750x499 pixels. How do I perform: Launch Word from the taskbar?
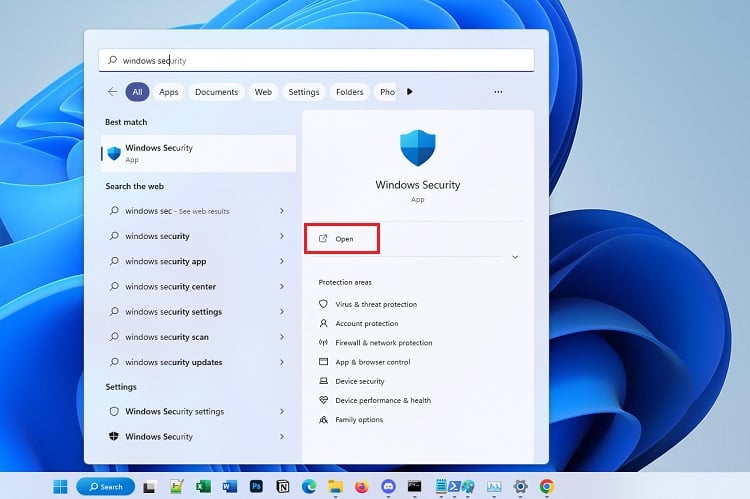click(230, 487)
